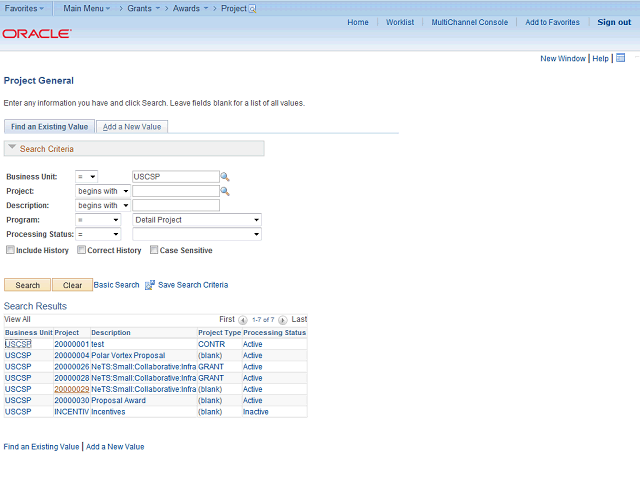Open Business Unit operator dropdown

point(87,177)
